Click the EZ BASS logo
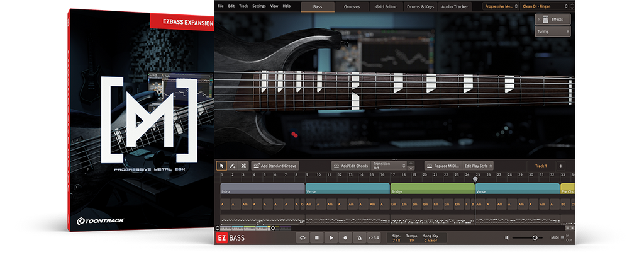This screenshot has width=644, height=262. 230,237
